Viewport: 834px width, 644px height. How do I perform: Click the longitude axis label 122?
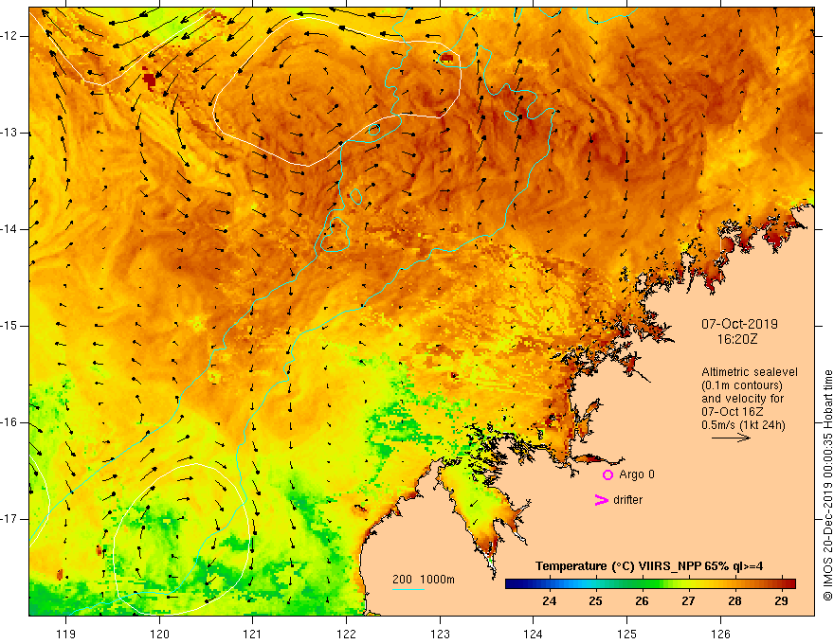point(346,634)
